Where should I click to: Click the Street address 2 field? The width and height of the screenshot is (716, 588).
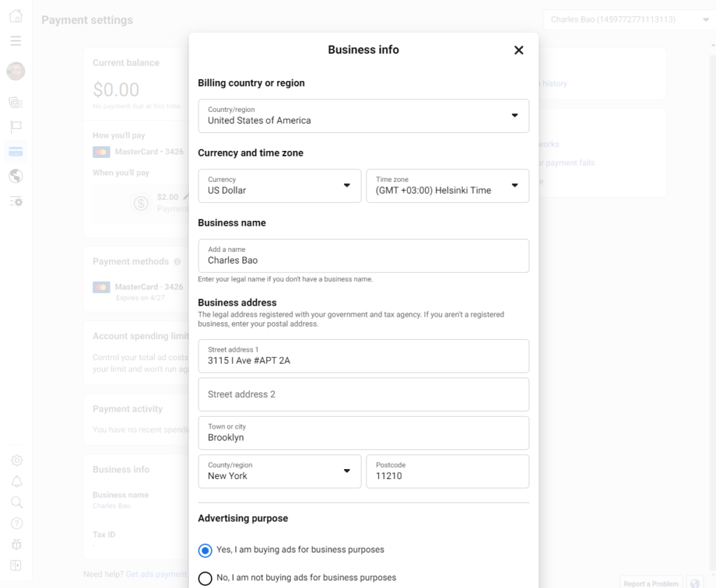click(x=363, y=394)
